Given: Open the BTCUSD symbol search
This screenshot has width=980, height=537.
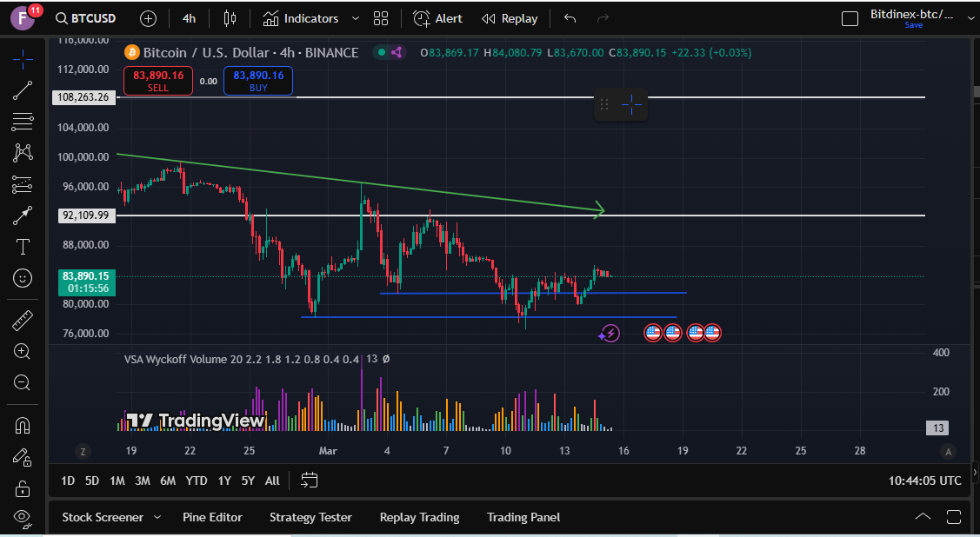Looking at the screenshot, I should pos(85,19).
